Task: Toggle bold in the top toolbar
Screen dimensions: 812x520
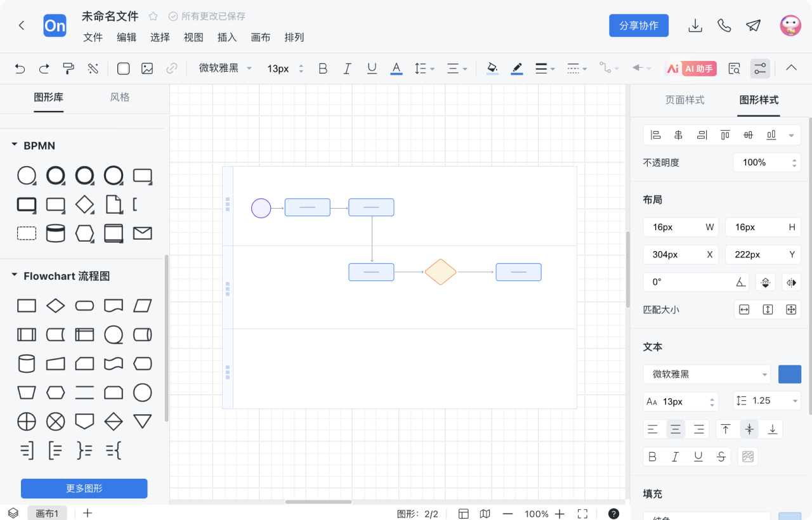Action: (323, 68)
